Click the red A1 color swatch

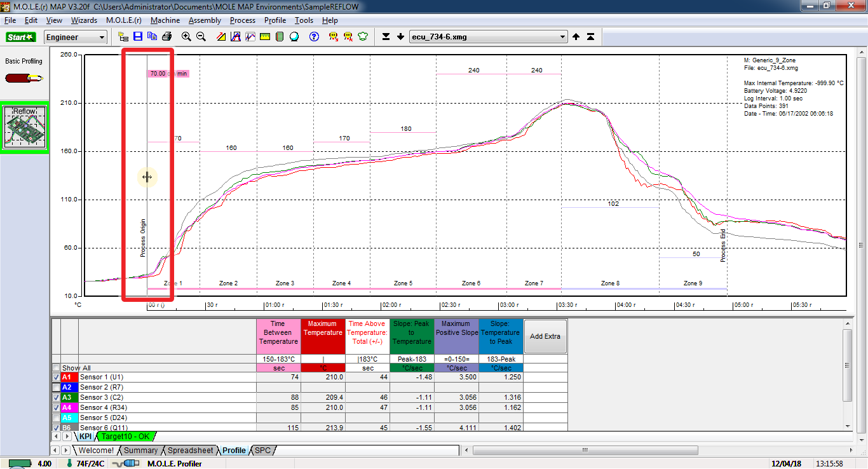pyautogui.click(x=70, y=377)
